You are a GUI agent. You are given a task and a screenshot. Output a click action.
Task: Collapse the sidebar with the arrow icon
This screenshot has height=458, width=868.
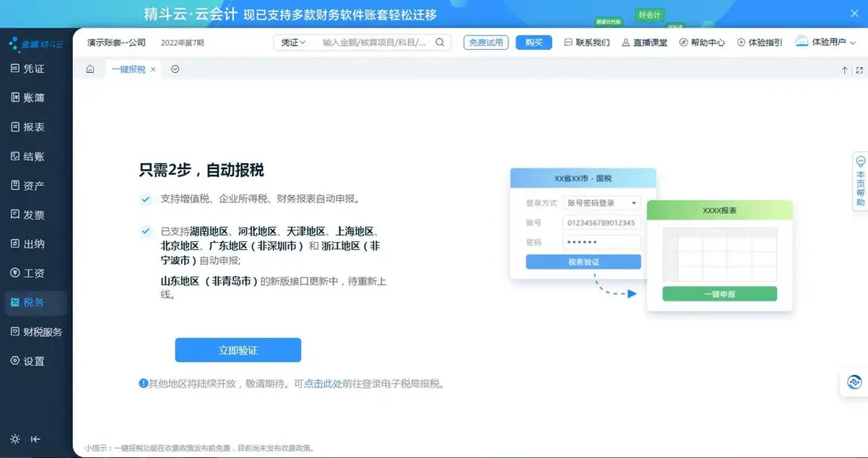pos(36,439)
